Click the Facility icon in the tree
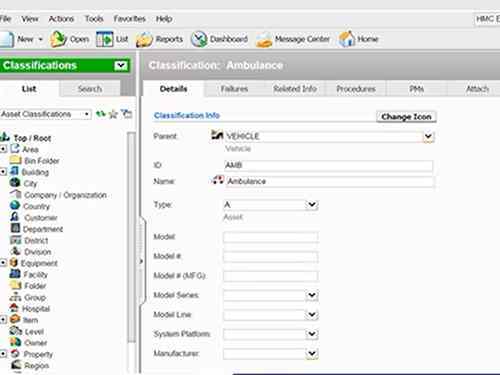500x375 pixels. coord(15,274)
